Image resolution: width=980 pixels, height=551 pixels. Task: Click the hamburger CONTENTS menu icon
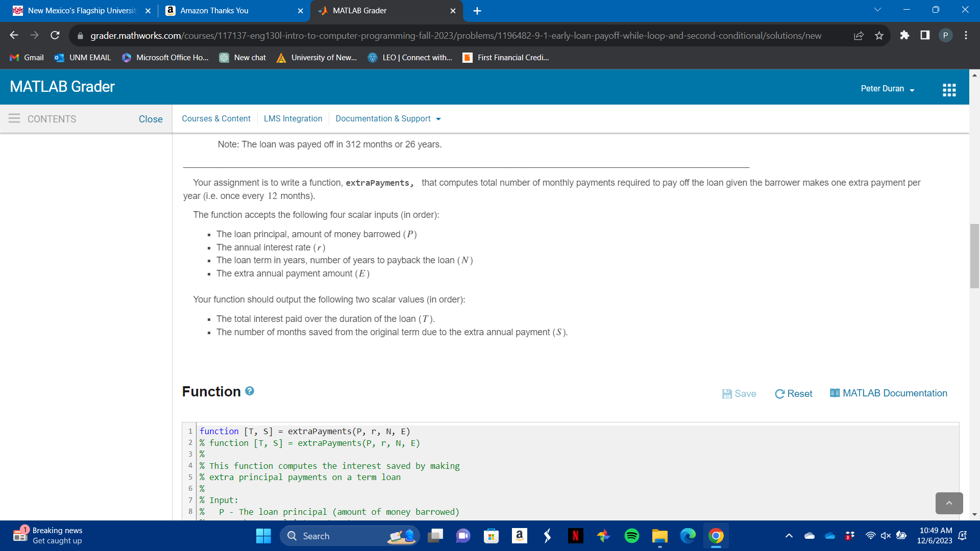[x=14, y=118]
